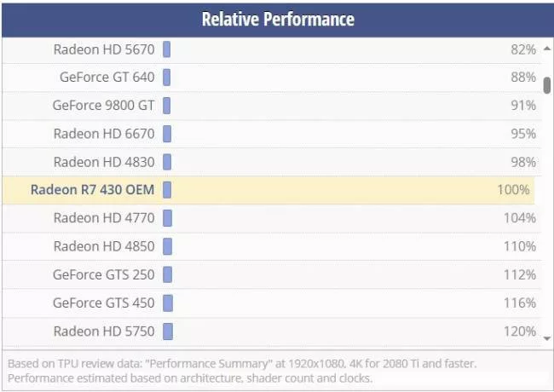Open the GeForce GTS 250 link

click(103, 274)
